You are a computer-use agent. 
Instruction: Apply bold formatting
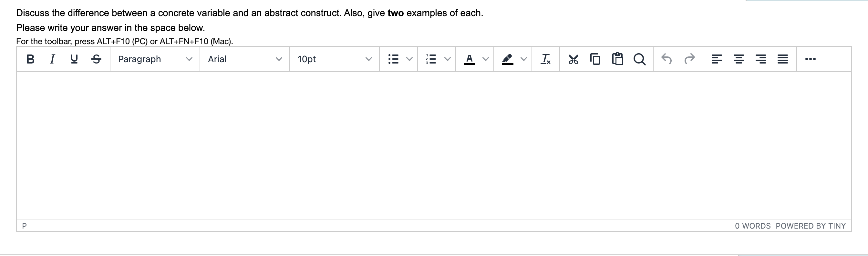30,59
